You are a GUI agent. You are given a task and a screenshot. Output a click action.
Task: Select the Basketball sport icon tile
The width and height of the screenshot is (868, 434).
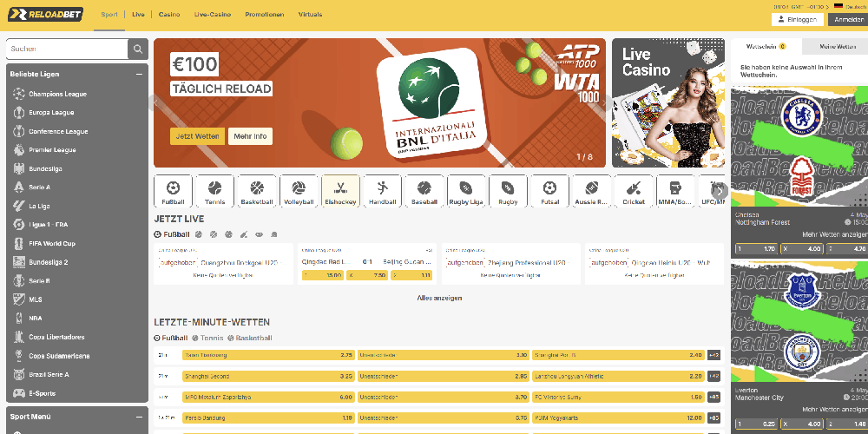pos(257,192)
